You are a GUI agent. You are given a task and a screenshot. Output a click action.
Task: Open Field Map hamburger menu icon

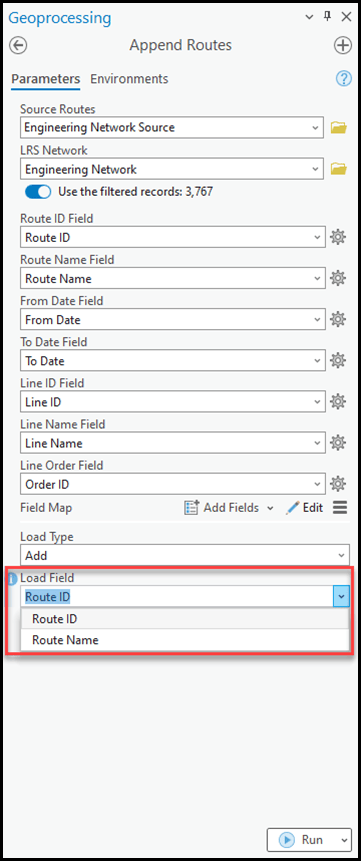(340, 508)
